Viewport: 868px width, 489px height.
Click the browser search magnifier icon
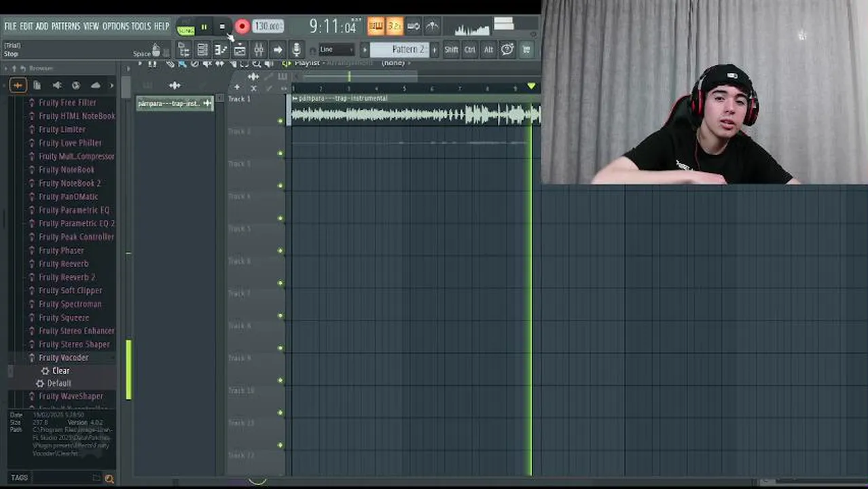(x=109, y=478)
